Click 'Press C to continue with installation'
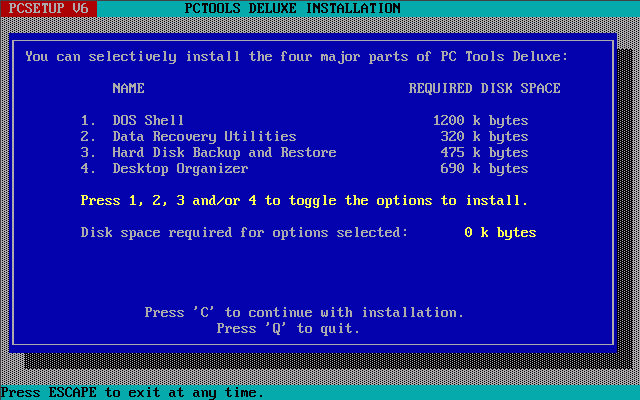 tap(304, 312)
